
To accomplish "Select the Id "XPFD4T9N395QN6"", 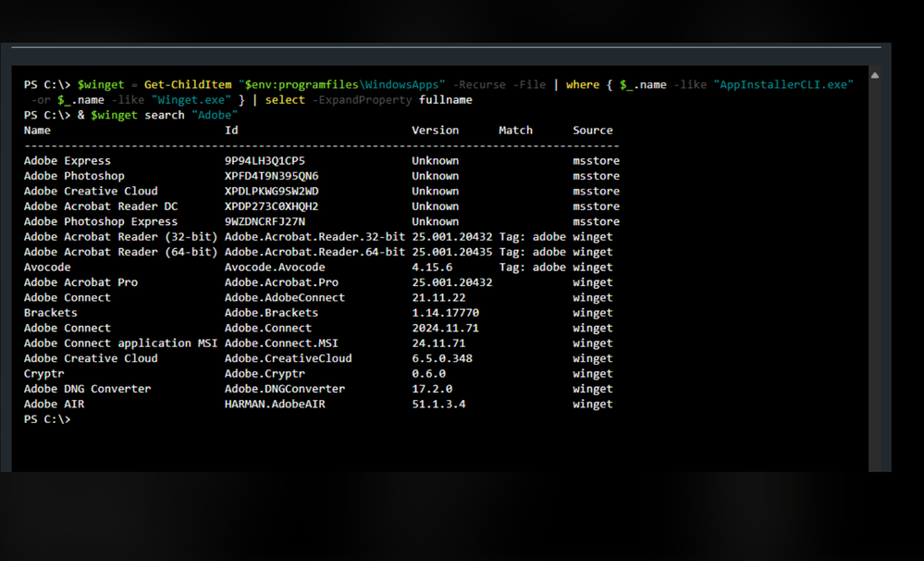I will 272,176.
